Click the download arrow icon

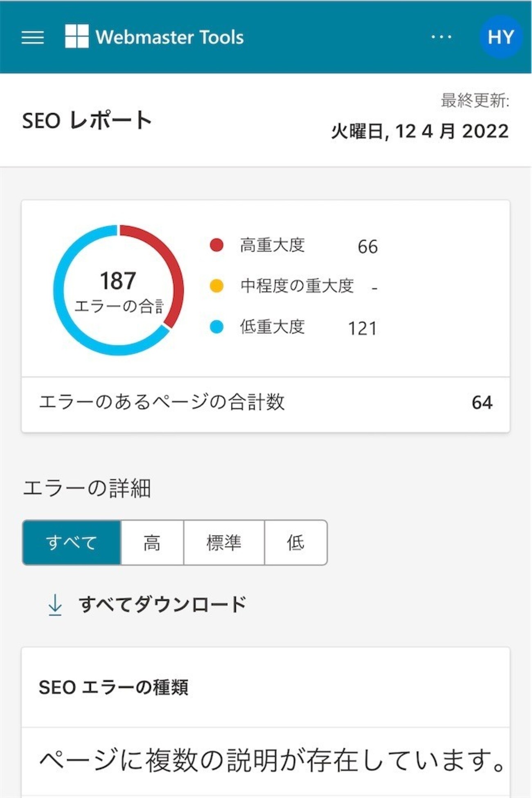[55, 605]
